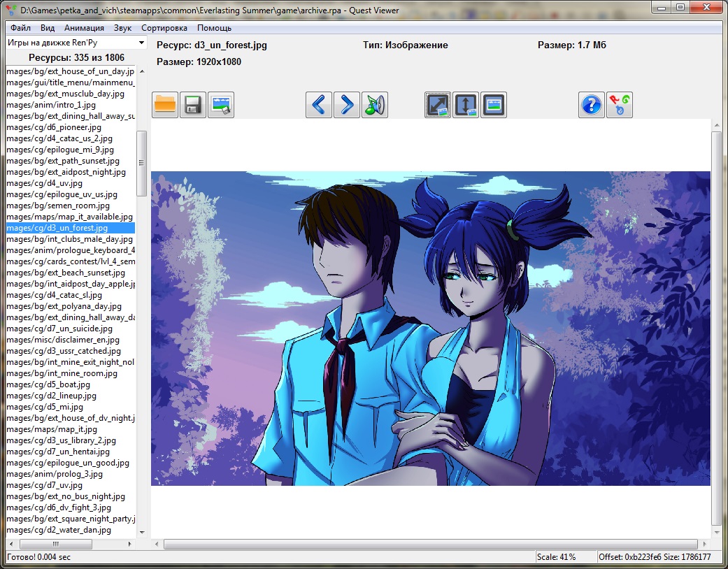Open the Сортировка menu
728x569 pixels.
pos(164,28)
